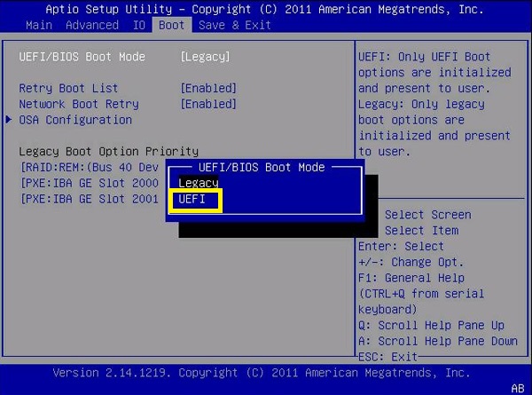This screenshot has width=532, height=395.
Task: Expand the OSA Configuration arrow
Action: coord(9,120)
